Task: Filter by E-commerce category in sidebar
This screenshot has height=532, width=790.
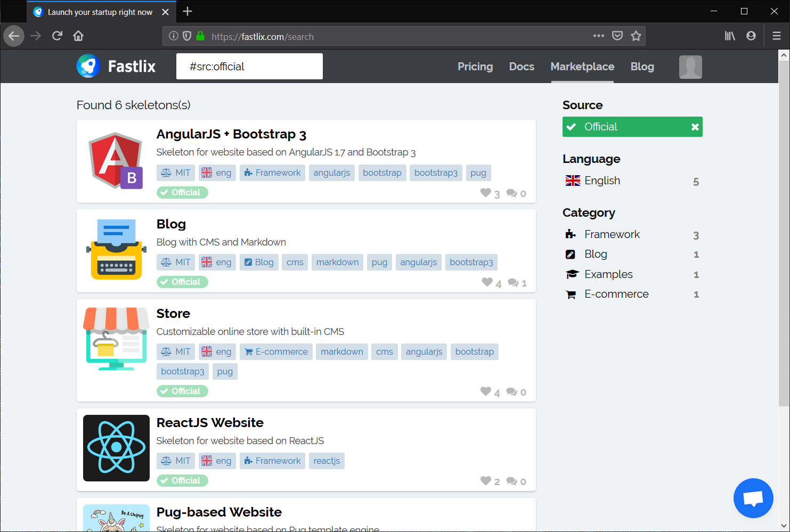Action: coord(632,294)
